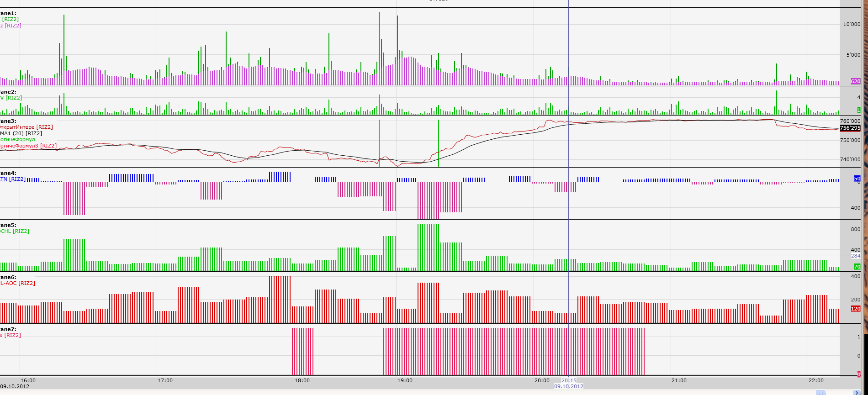
Task: Click the MA1 (20) [RIZ2] series label
Action: coord(21,133)
